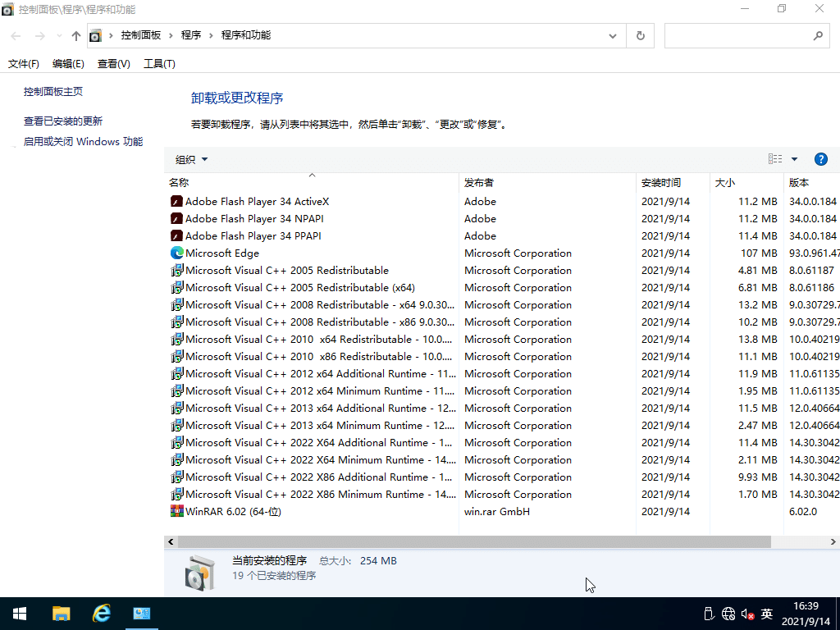840x630 pixels.
Task: Click the Windows Start button
Action: 20,614
